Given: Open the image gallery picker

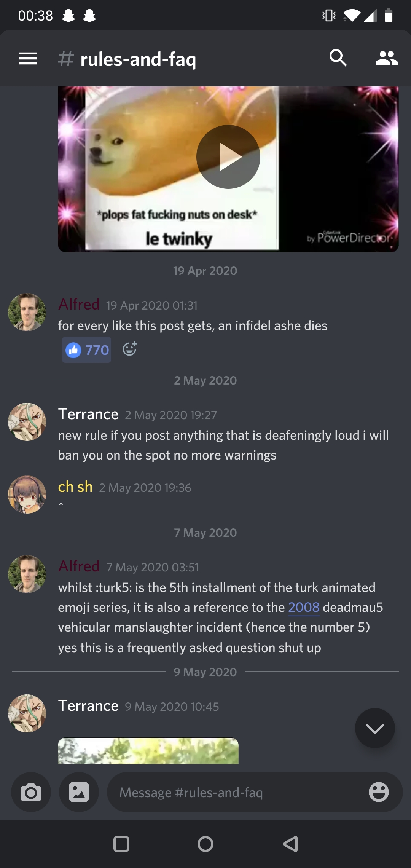Looking at the screenshot, I should click(79, 792).
